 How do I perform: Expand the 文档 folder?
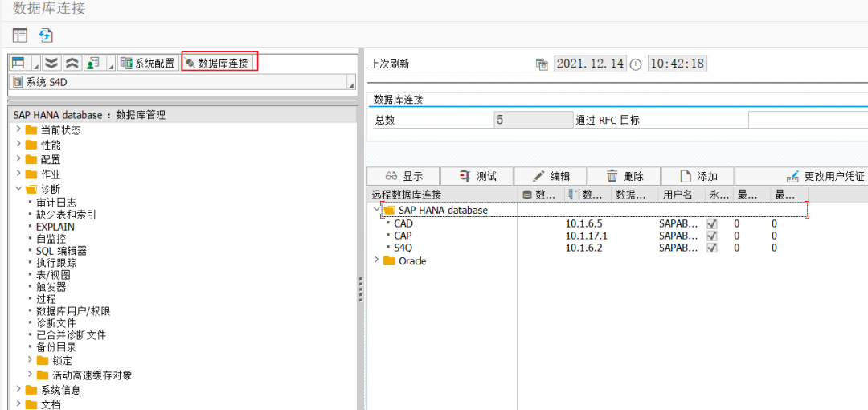coord(18,404)
